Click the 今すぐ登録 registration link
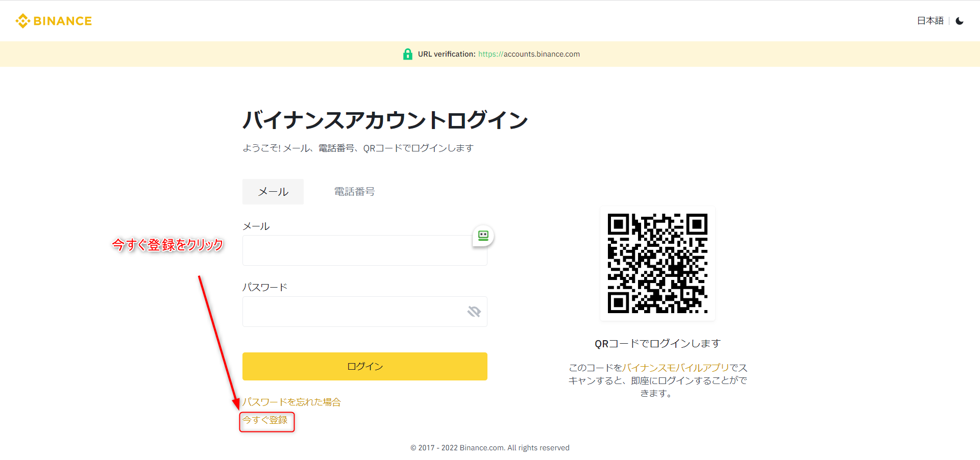Viewport: 980px width, 460px height. click(265, 420)
